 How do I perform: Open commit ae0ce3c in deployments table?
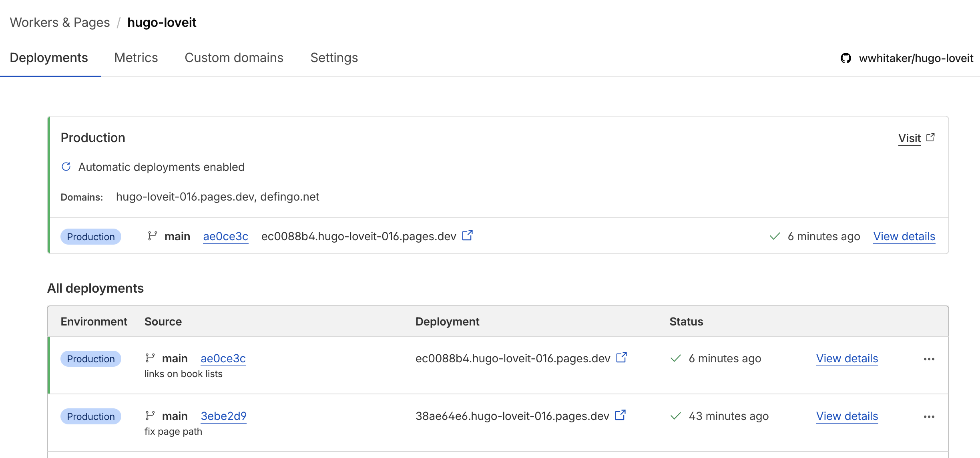(223, 359)
